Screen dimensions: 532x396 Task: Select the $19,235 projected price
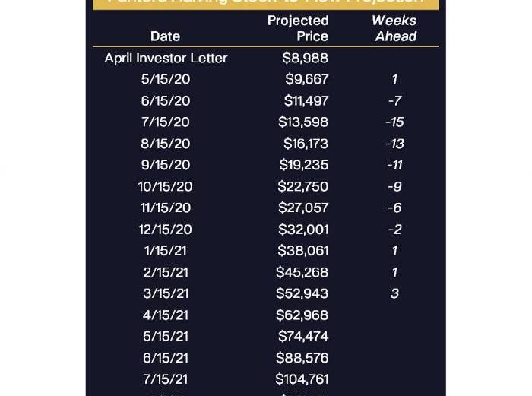pos(304,165)
